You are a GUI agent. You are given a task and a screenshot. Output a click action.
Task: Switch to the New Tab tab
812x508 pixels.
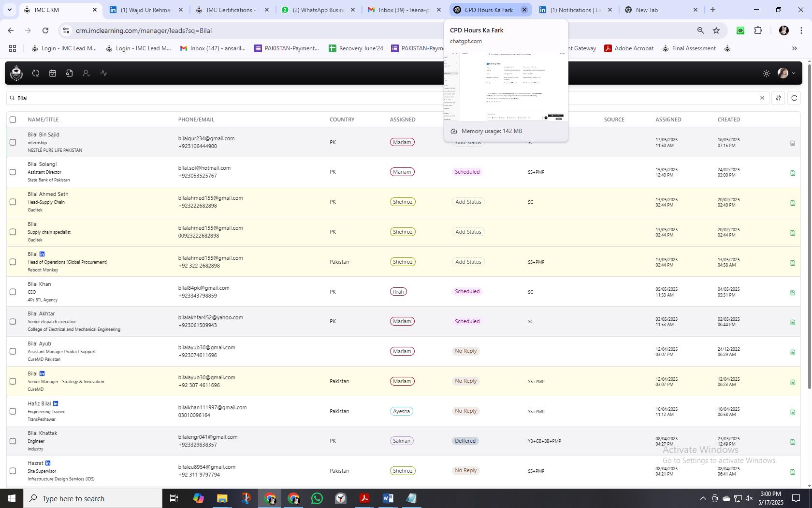(x=661, y=10)
